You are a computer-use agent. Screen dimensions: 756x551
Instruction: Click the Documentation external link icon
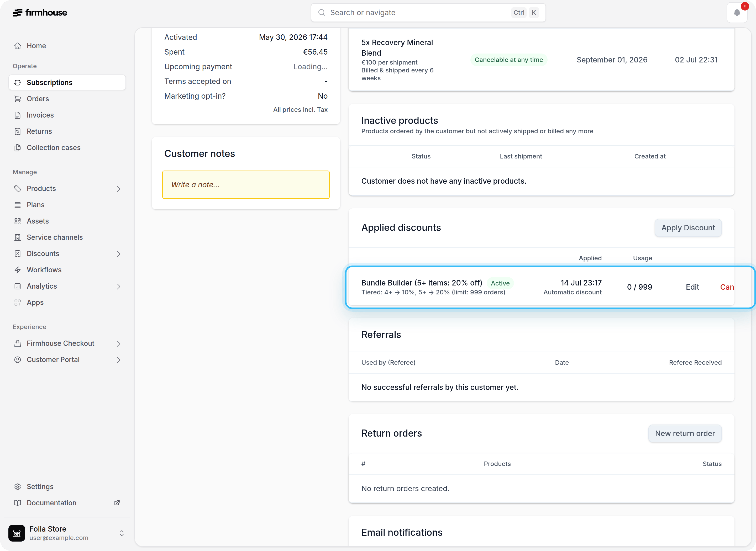pos(117,503)
